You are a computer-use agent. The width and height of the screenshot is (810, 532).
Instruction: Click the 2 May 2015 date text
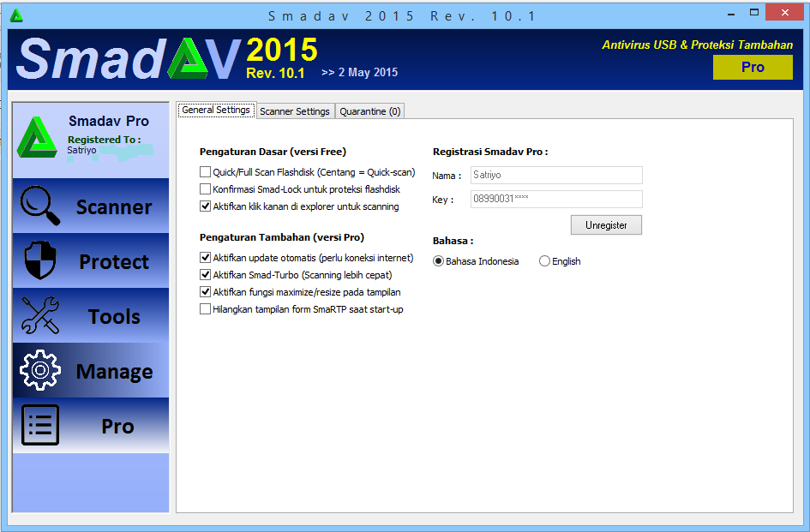[368, 72]
